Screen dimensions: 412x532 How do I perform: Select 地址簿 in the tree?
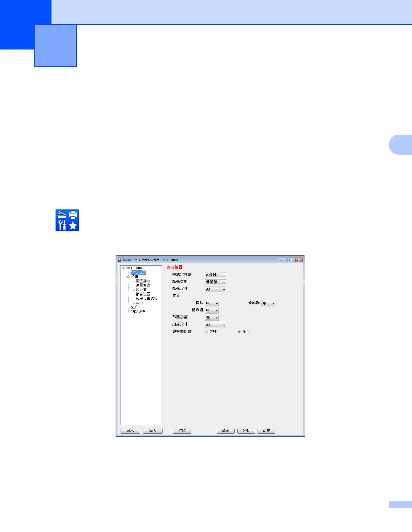(x=141, y=290)
